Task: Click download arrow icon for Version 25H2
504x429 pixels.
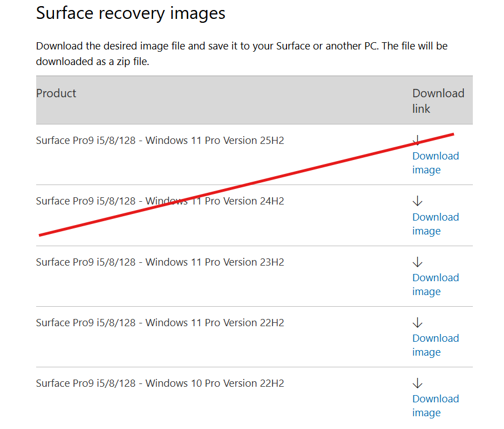Action: (417, 140)
